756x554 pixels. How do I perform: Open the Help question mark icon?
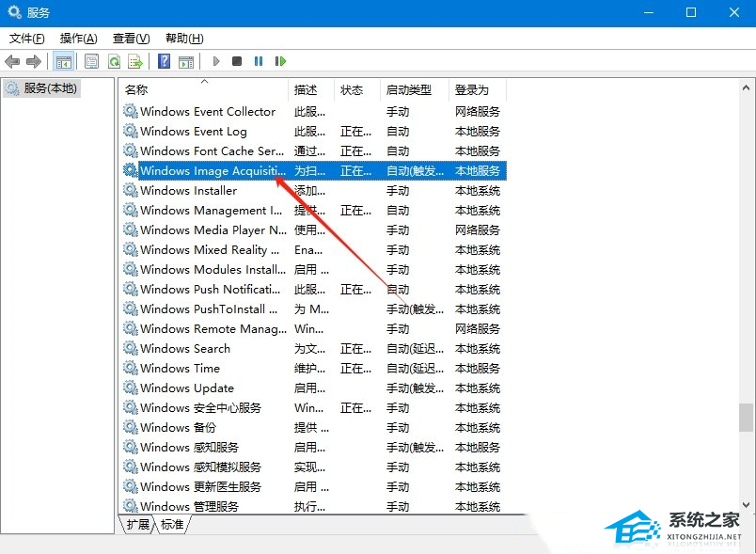164,61
